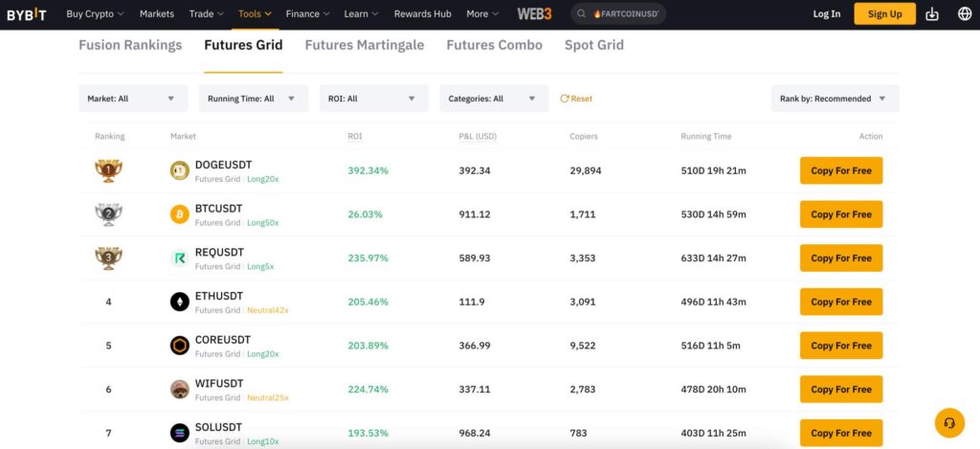This screenshot has width=980, height=449.
Task: Expand the Finance menu
Action: 307,13
